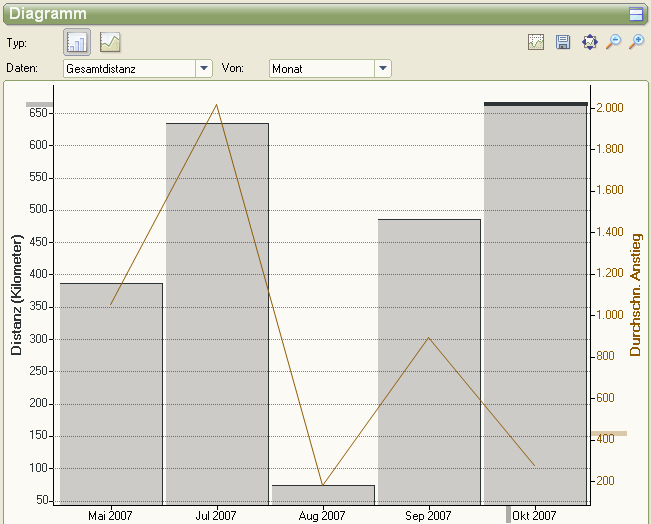Click the Durchschn. Anstieg axis label
The width and height of the screenshot is (651, 524).
click(635, 296)
